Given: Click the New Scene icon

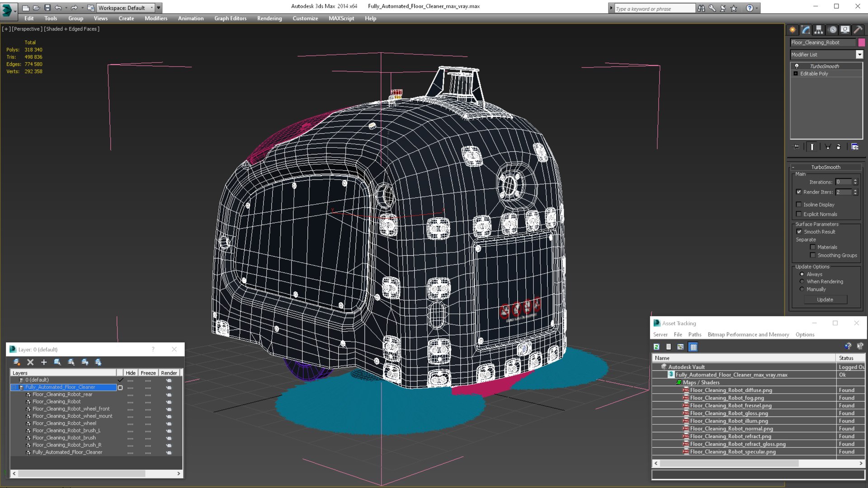Looking at the screenshot, I should click(26, 8).
